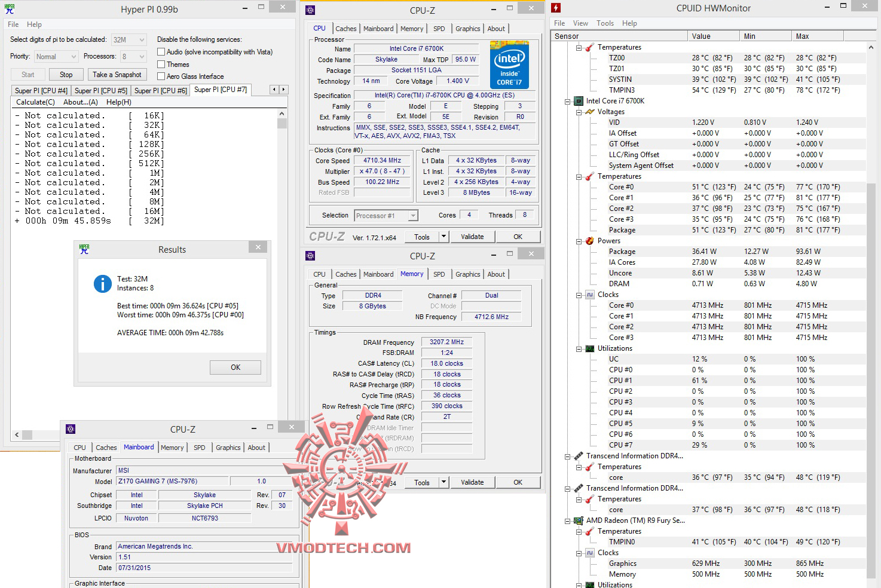Screen dimensions: 881x588
Task: Click the Core Speed value 4710.34 MHz
Action: point(383,161)
